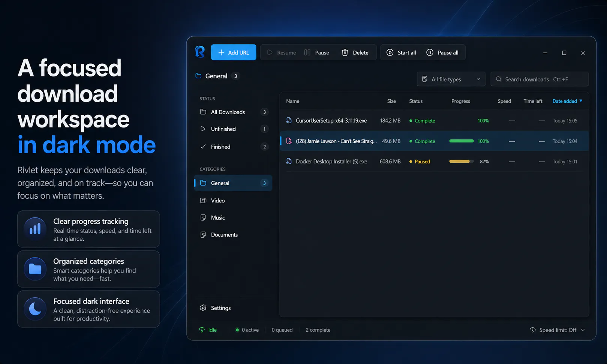Click the Add URL button
Screen dimensions: 607x364
(234, 52)
